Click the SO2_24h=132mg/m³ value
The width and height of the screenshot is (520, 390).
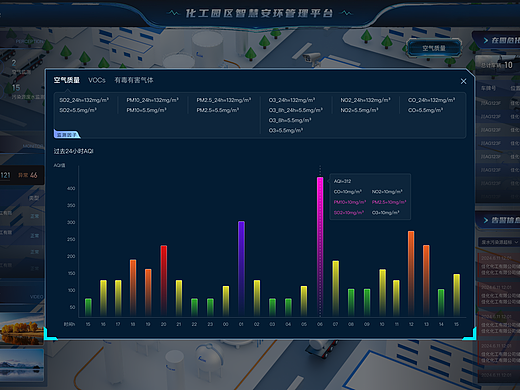point(84,100)
